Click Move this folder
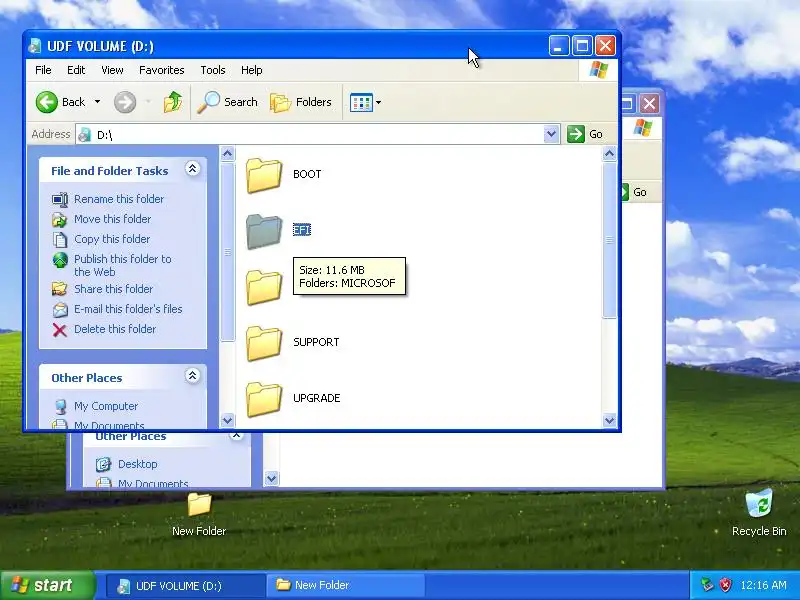 pos(113,219)
